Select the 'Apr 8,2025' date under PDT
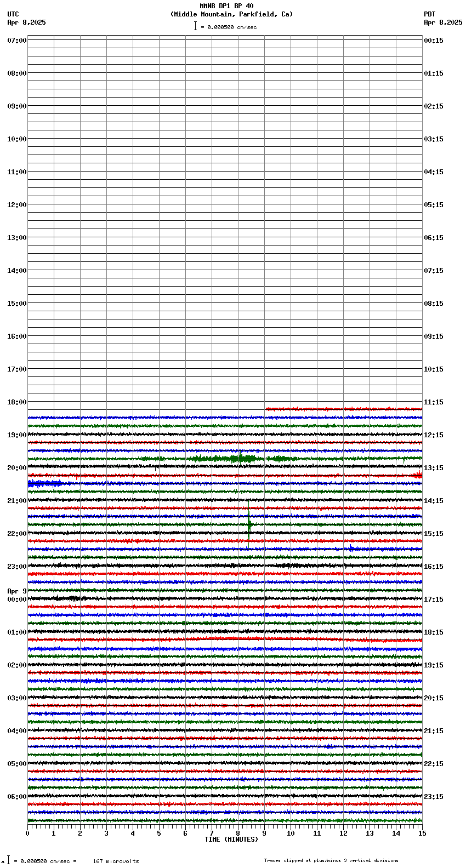Image resolution: width=466 pixels, height=868 pixels. click(443, 22)
